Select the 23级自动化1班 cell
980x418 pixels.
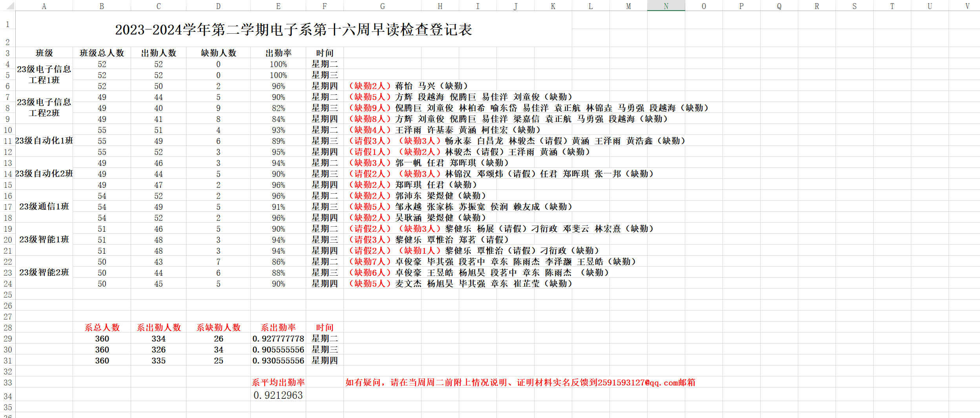[x=44, y=140]
